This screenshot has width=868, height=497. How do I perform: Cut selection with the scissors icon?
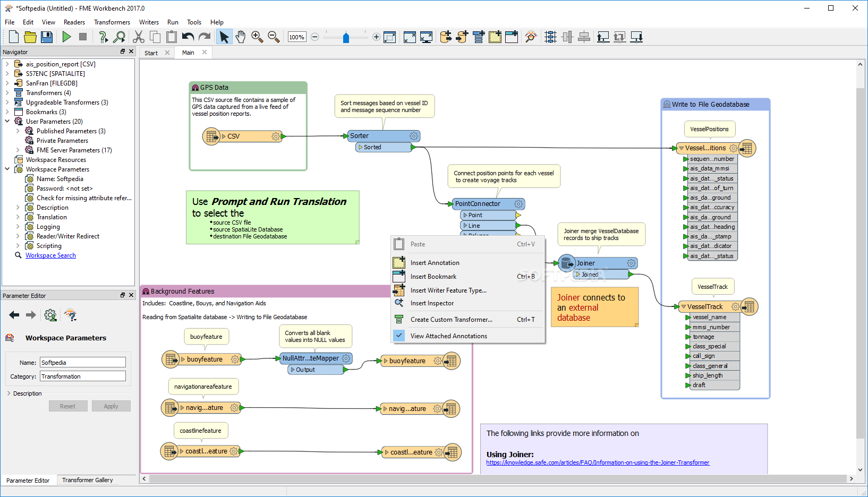tap(139, 37)
